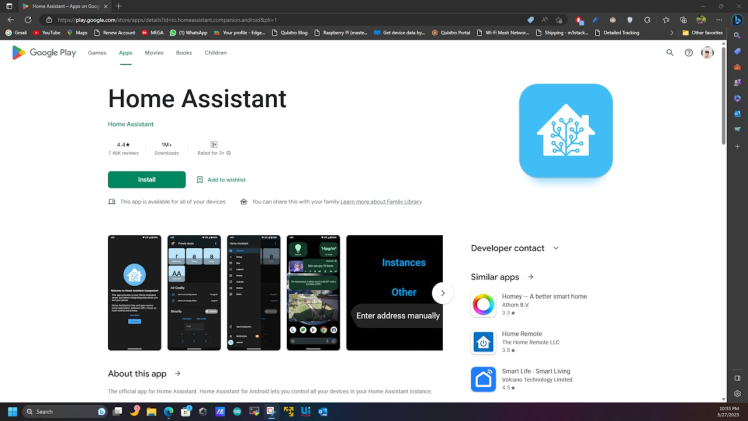Image resolution: width=748 pixels, height=421 pixels.
Task: Open a new browser tab
Action: coord(119,6)
